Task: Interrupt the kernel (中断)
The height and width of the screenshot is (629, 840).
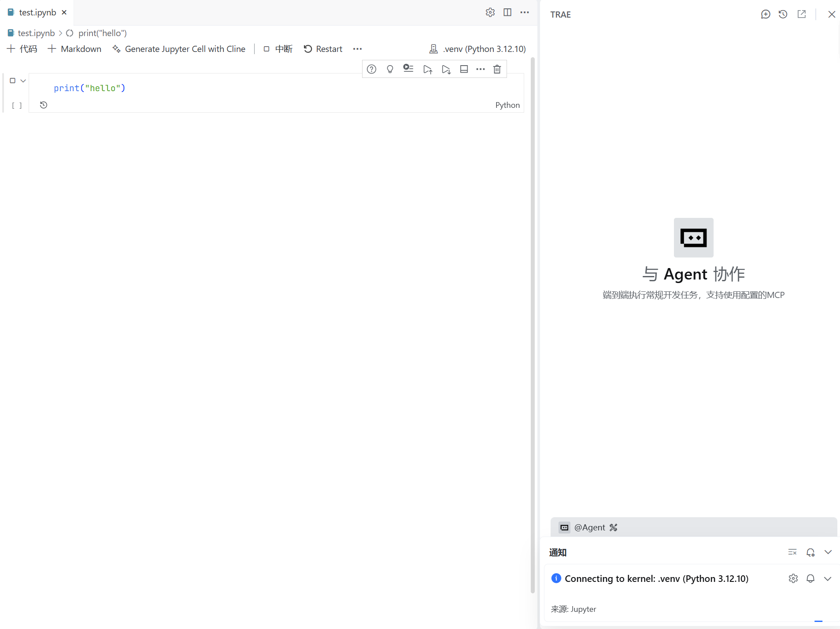Action: tap(278, 49)
